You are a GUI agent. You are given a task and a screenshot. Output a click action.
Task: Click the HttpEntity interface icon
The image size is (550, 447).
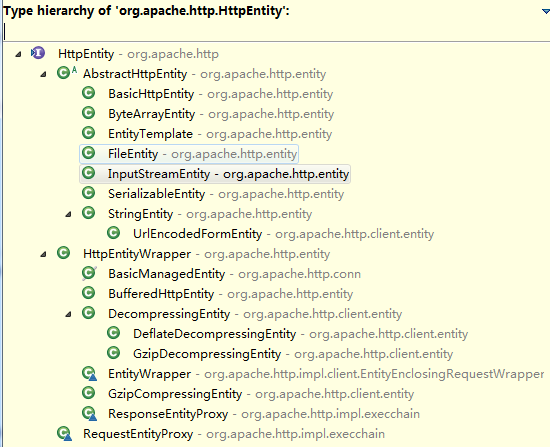[x=38, y=53]
